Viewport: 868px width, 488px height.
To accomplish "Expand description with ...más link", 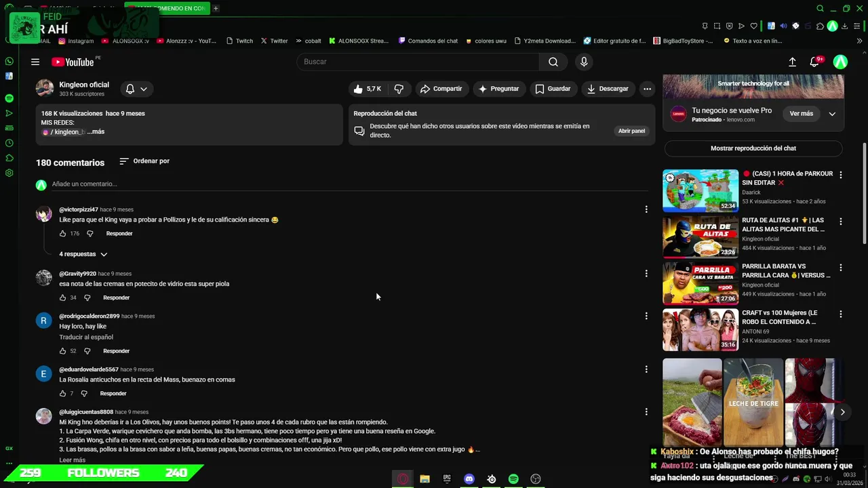I will tap(96, 131).
